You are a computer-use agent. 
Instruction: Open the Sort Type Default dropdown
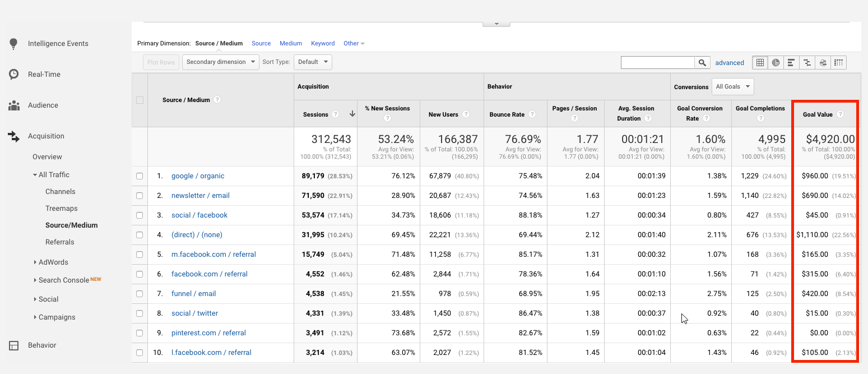[x=312, y=62]
